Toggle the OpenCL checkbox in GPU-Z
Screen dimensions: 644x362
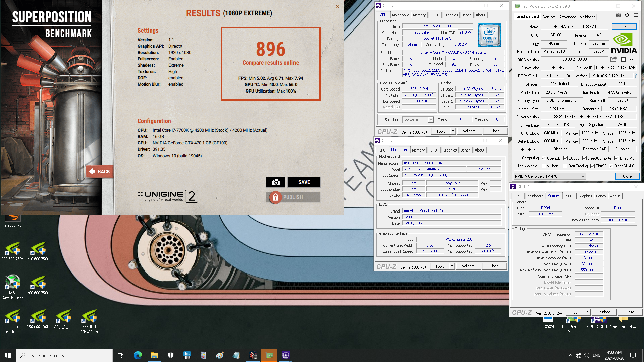(544, 158)
